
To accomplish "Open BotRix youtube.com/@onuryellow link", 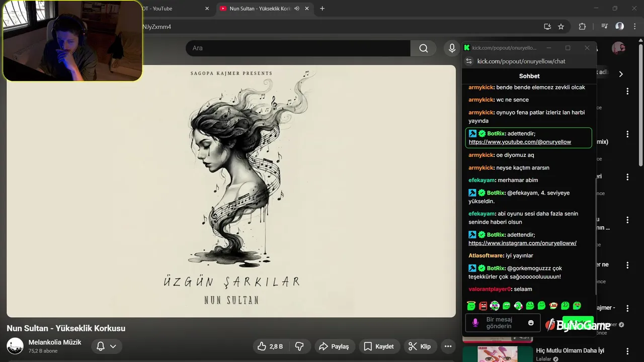I will coord(520,142).
